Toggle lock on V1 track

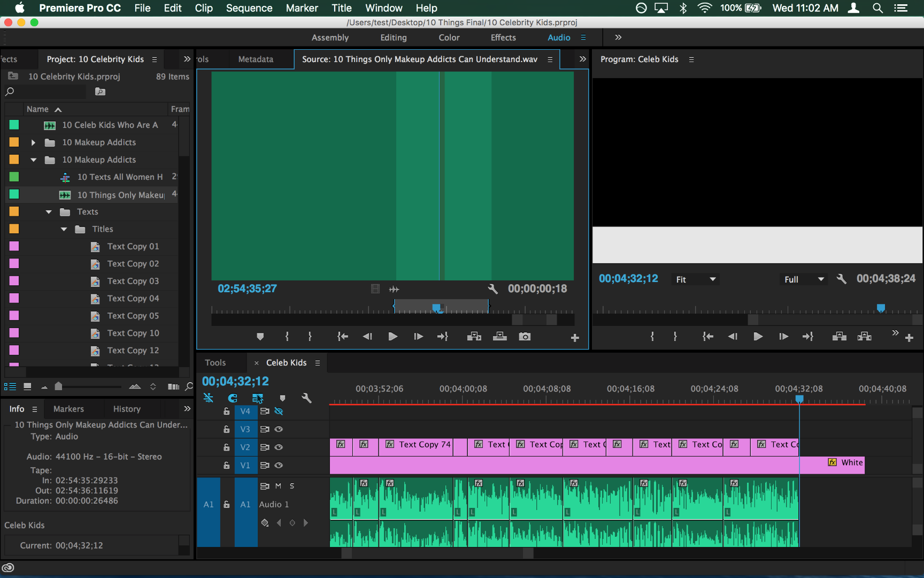coord(227,466)
